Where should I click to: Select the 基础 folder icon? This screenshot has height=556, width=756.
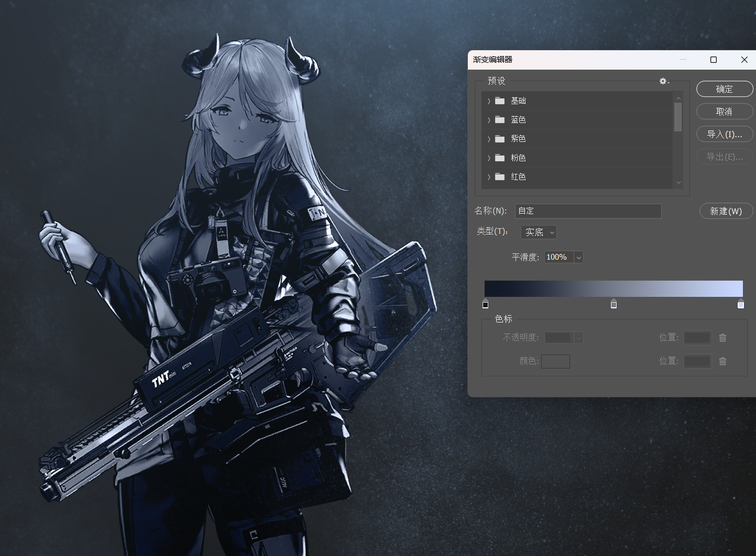click(500, 101)
